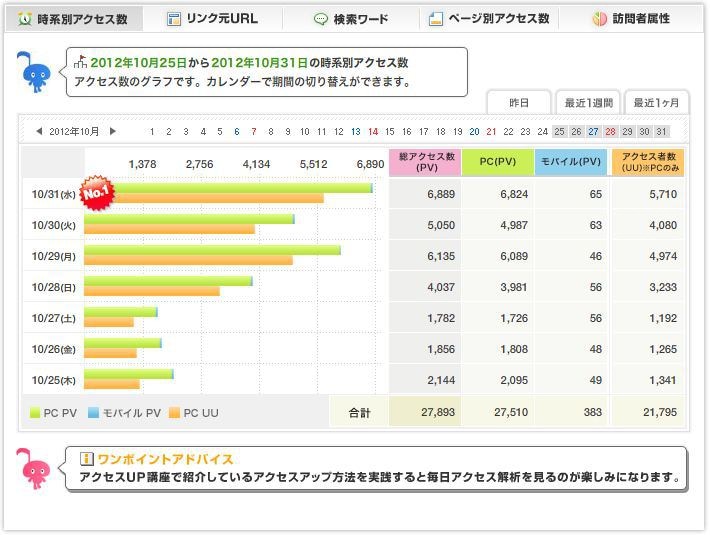Click the ワンポイントアドバイス heading

click(x=165, y=459)
